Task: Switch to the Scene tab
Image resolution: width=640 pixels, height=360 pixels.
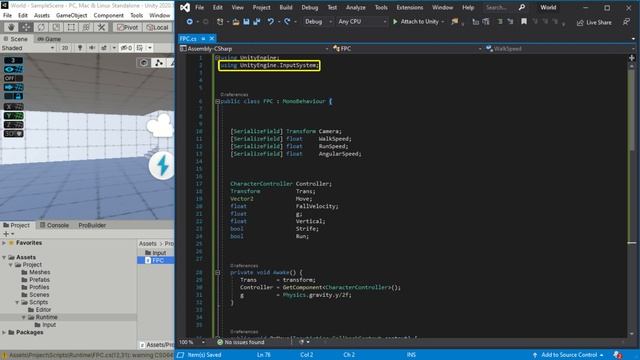Action: tap(16, 39)
